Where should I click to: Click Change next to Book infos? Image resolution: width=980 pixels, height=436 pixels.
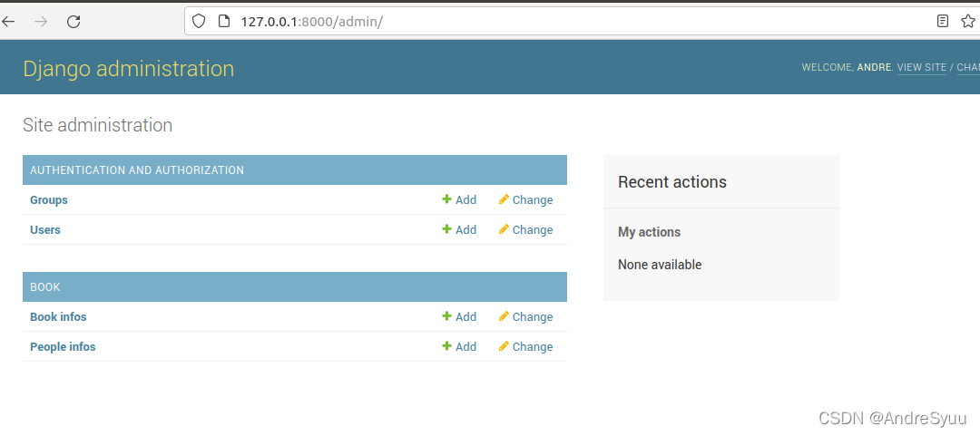coord(533,316)
